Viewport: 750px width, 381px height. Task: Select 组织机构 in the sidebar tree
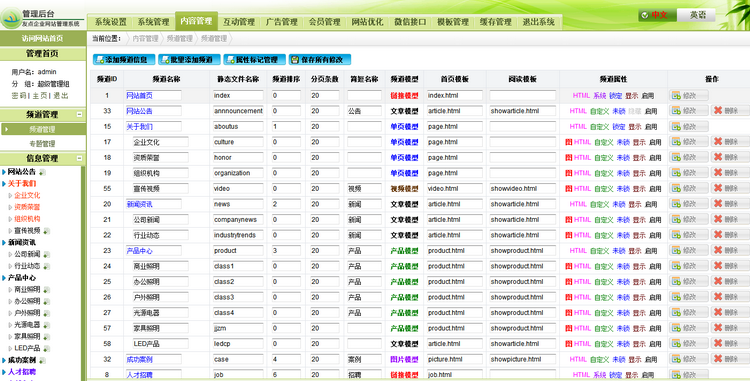[27, 219]
